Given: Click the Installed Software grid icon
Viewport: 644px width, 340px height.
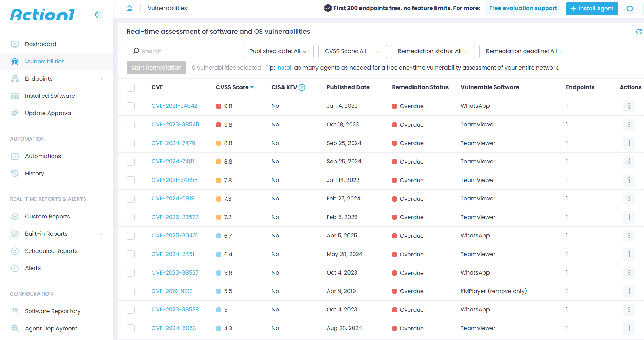Looking at the screenshot, I should pyautogui.click(x=15, y=96).
